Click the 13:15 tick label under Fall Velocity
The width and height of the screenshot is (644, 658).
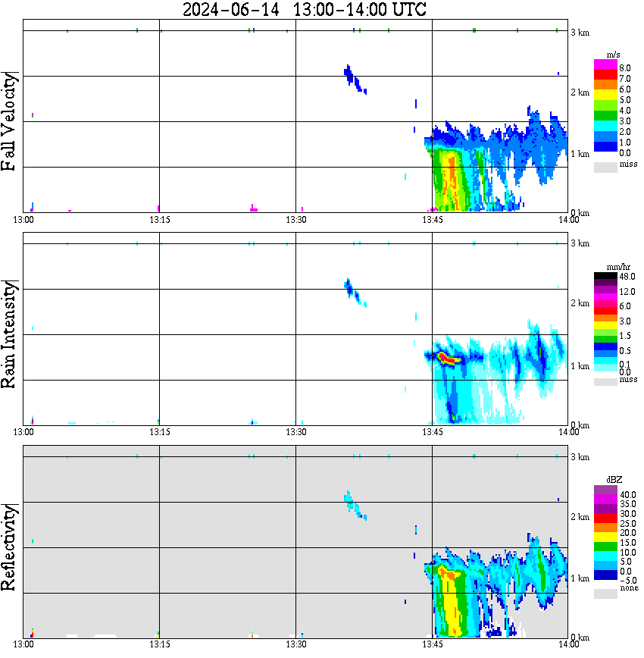pos(160,220)
